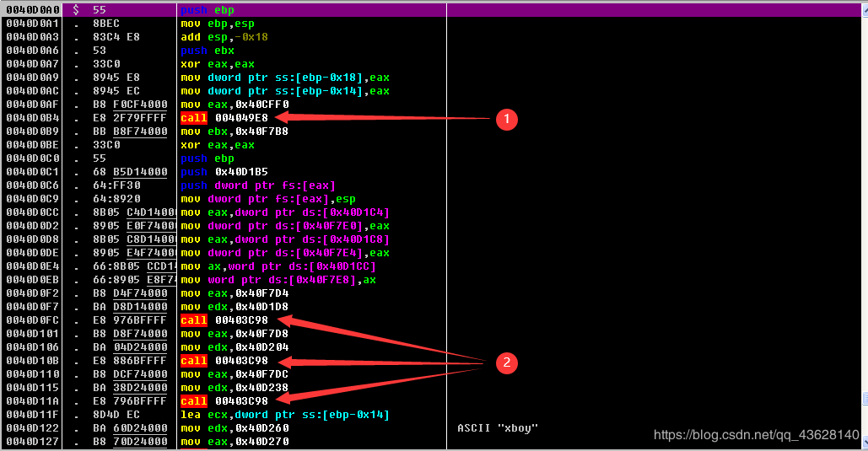Click the instruction "mov ebx,0x40F7B8"
This screenshot has width=868, height=451.
235,132
